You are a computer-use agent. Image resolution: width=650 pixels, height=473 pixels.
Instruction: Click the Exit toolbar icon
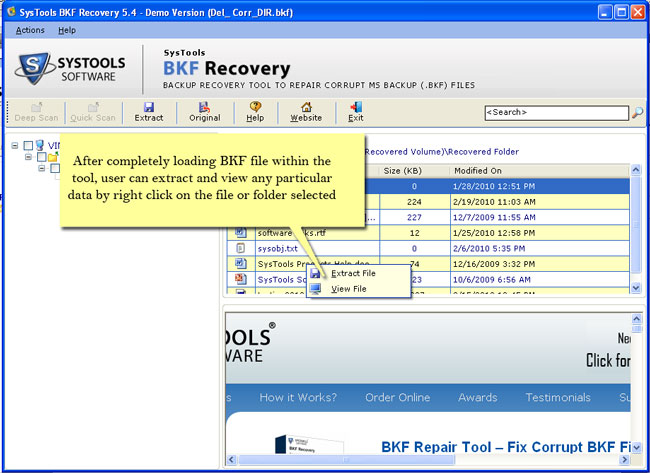[x=356, y=107]
